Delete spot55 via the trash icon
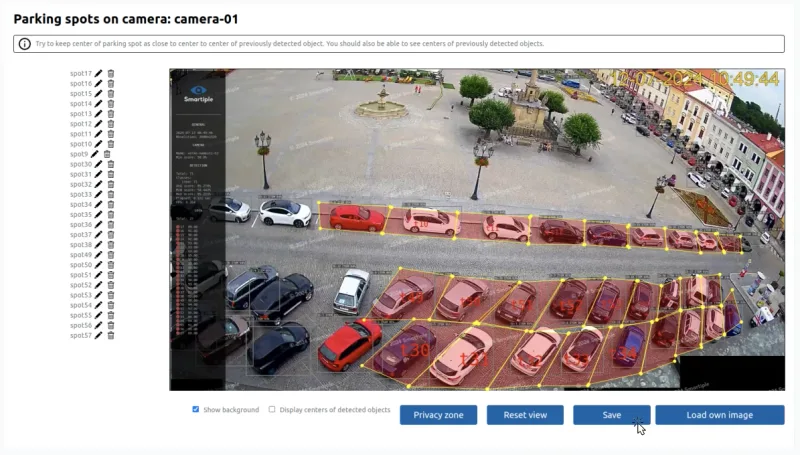800x455 pixels. pos(111,315)
